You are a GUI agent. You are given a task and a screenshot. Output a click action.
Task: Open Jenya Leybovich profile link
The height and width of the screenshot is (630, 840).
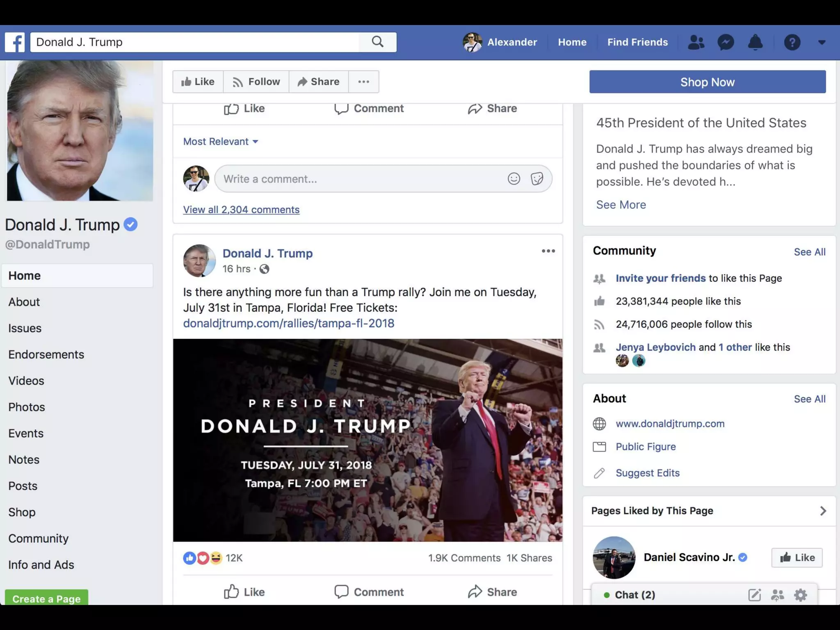click(x=655, y=347)
